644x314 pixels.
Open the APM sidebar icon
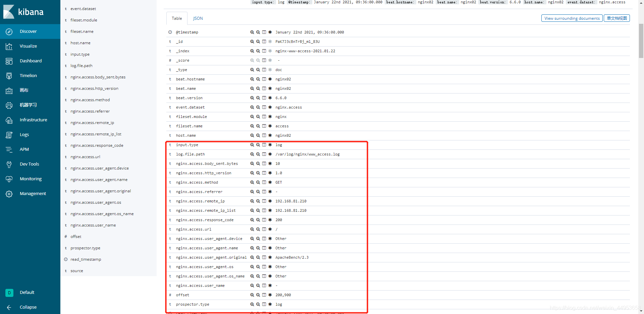click(x=9, y=149)
